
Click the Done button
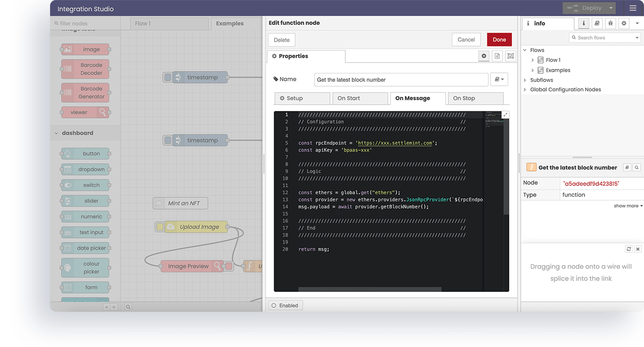[x=499, y=39]
